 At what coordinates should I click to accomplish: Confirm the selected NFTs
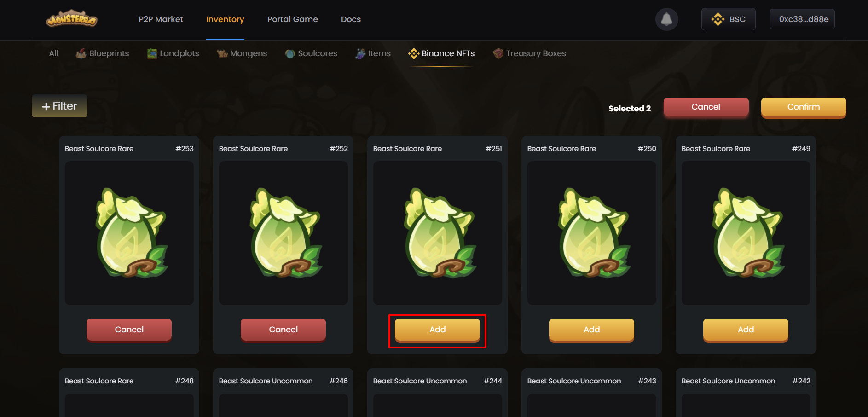(x=804, y=108)
